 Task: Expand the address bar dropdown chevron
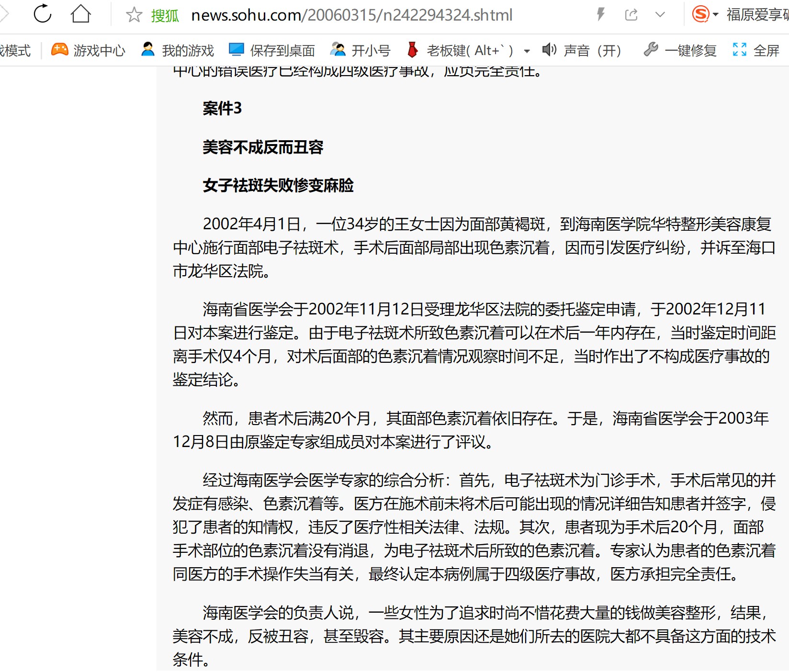pyautogui.click(x=660, y=15)
